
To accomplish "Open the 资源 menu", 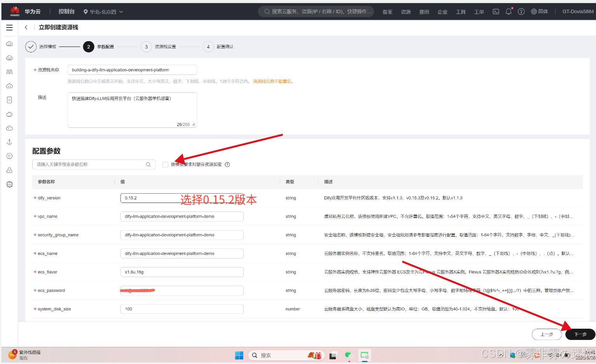I will point(406,12).
